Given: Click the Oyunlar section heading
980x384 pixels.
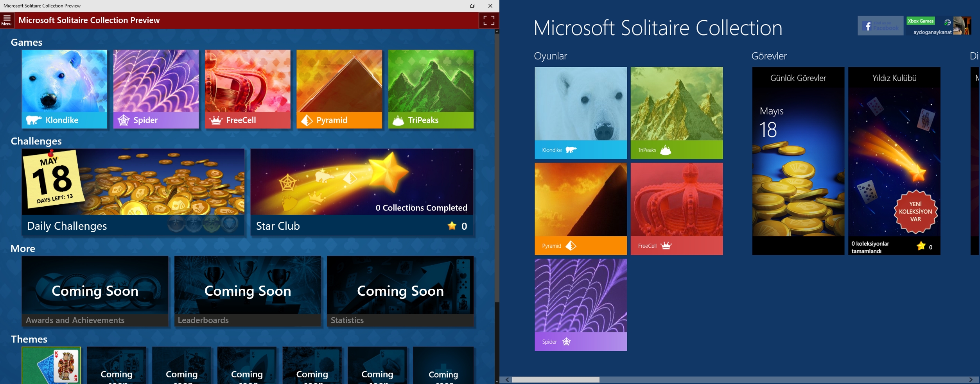Looking at the screenshot, I should click(550, 56).
